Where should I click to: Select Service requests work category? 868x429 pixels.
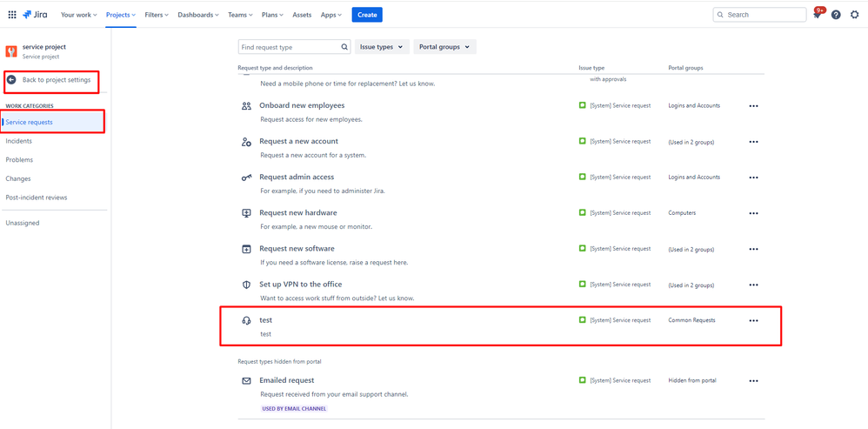[x=54, y=122]
